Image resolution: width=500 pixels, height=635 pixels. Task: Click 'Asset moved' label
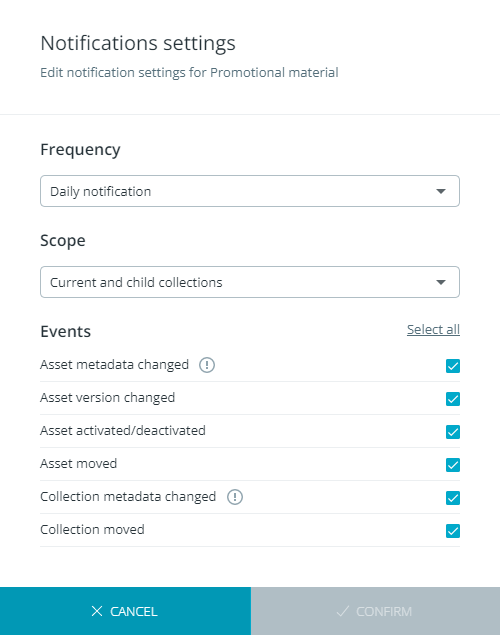[x=79, y=464]
